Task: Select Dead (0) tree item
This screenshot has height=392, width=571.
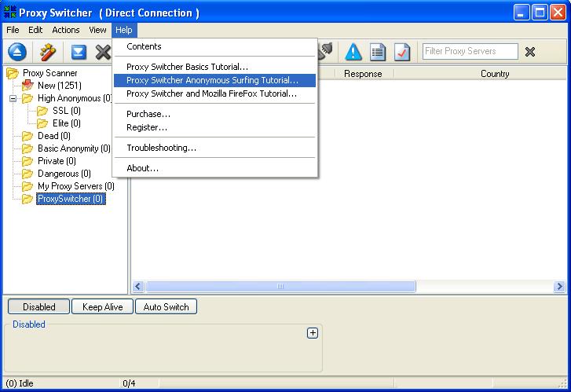Action: [54, 136]
